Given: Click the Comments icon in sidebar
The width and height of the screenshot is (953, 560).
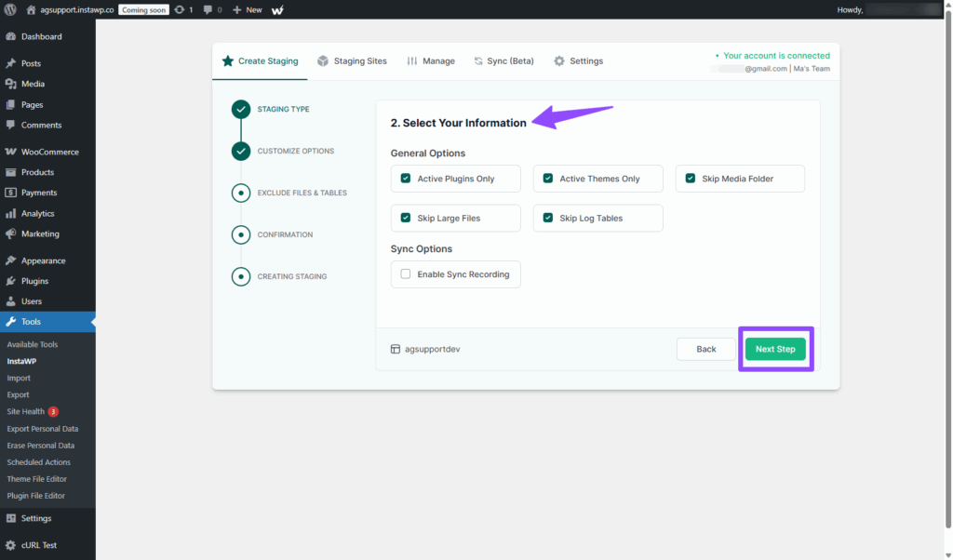Looking at the screenshot, I should (10, 125).
